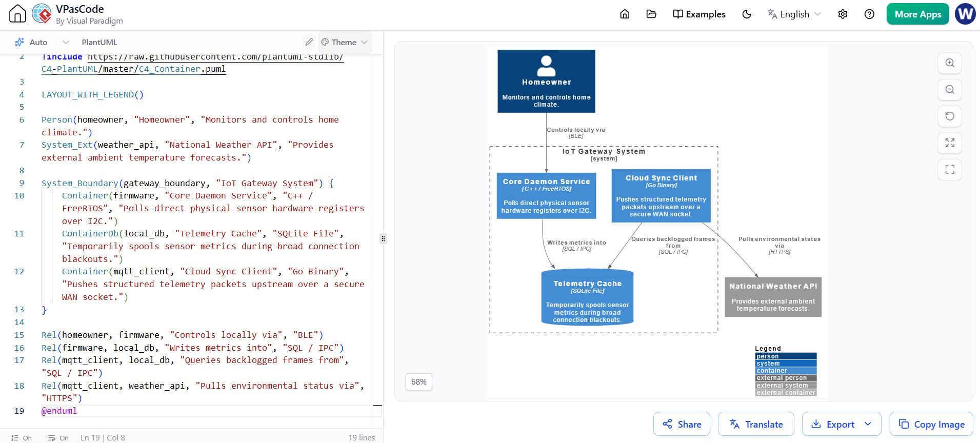Expand the Export dropdown chevron
Viewport: 980px width, 443px height.
[868, 424]
